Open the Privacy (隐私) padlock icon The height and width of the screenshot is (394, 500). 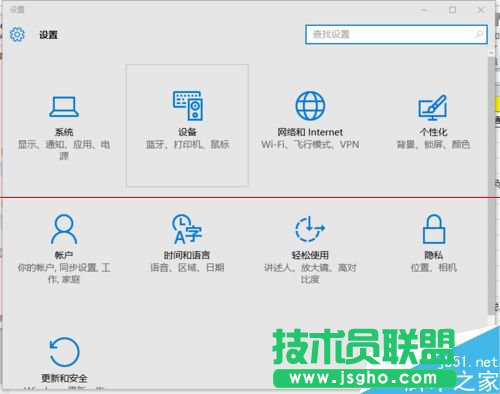tap(434, 229)
